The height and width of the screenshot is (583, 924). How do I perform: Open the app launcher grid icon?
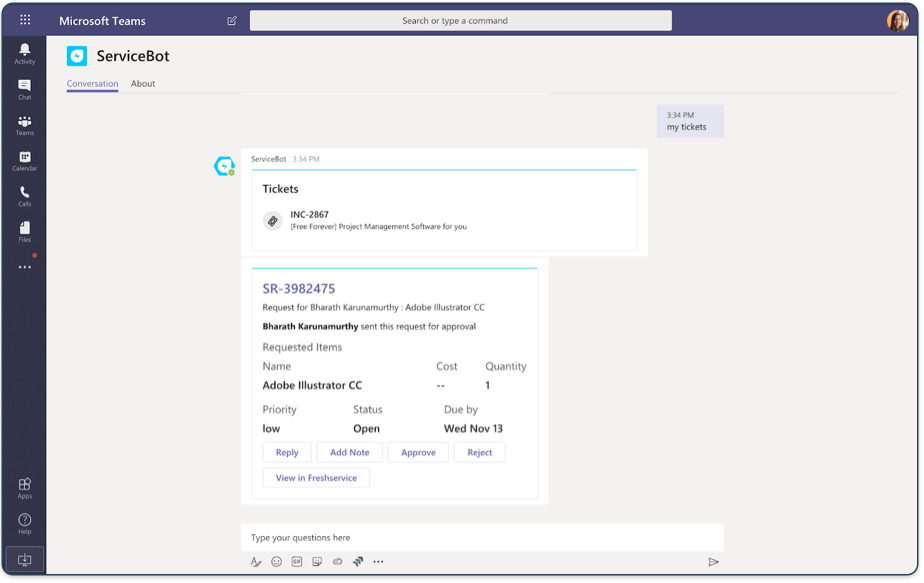pyautogui.click(x=25, y=21)
